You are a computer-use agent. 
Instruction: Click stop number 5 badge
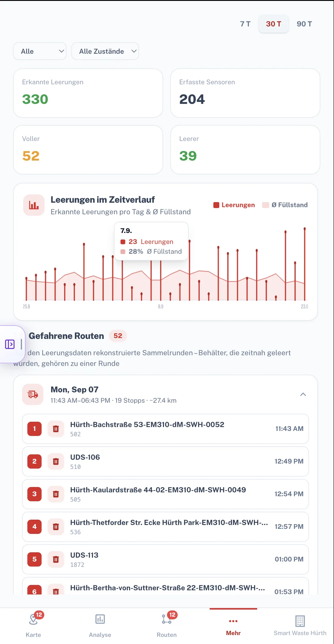click(34, 559)
